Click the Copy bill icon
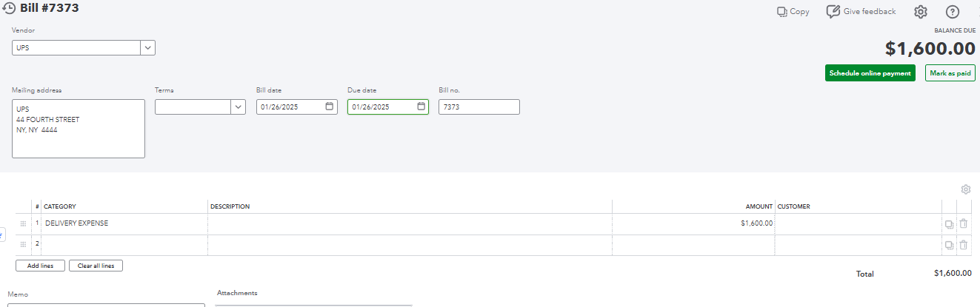This screenshot has width=980, height=307. click(781, 12)
